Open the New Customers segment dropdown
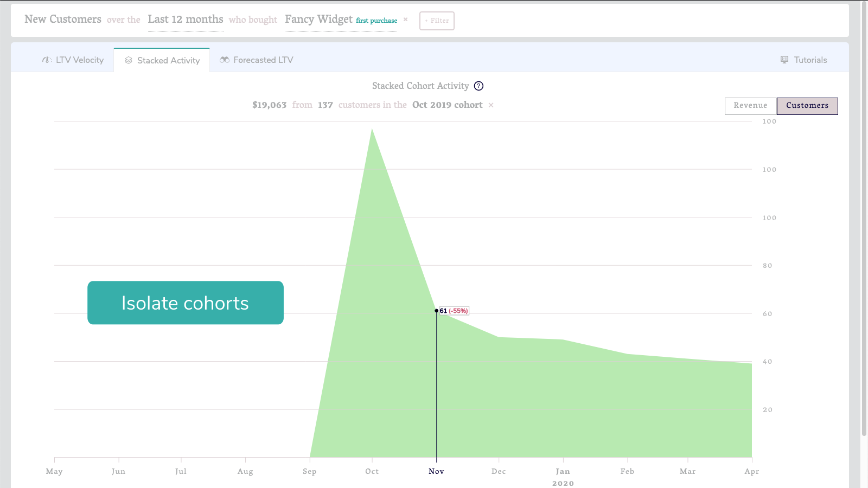 pos(63,20)
